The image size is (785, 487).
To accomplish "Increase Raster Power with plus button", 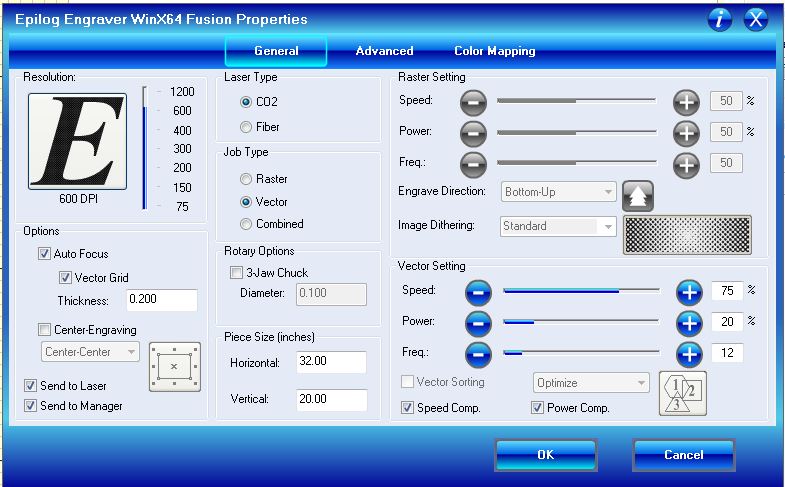I will coord(686,133).
